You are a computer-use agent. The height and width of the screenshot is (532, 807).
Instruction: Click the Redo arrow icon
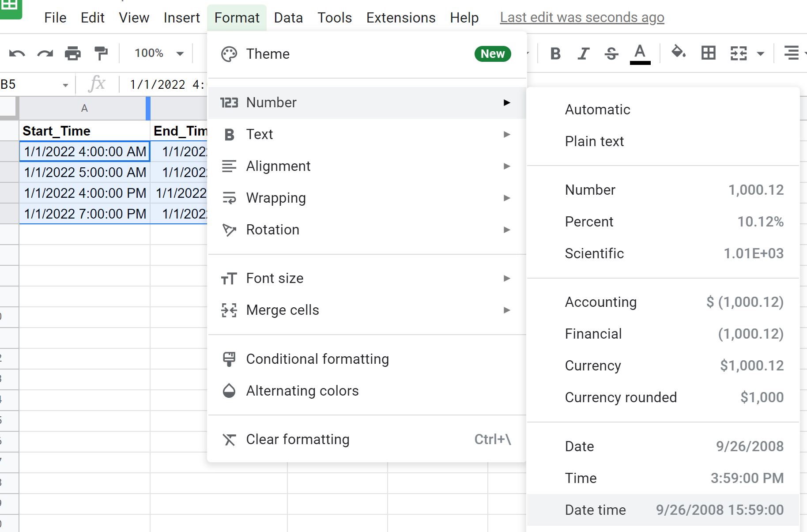pos(45,54)
